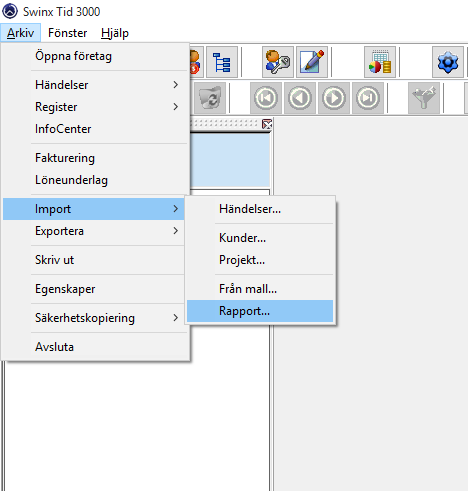
Task: Click the refresh folder toolbar icon
Action: (210, 98)
